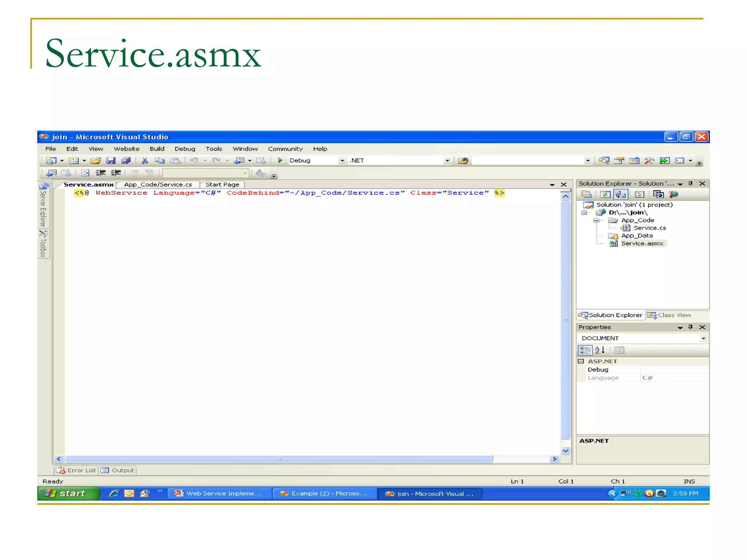This screenshot has width=747, height=560.
Task: Open the .NET platform dropdown
Action: point(447,160)
